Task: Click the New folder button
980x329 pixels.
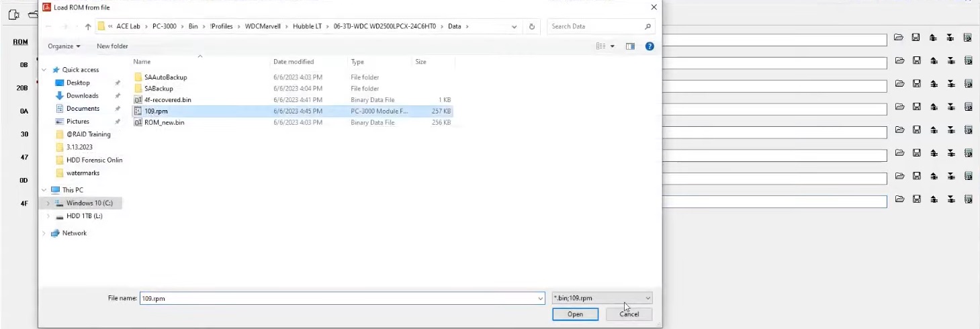Action: [x=112, y=46]
